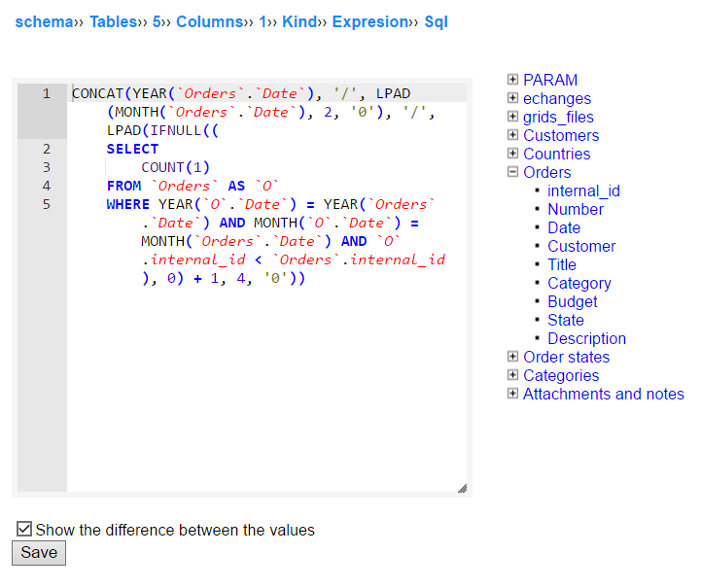Image resolution: width=701 pixels, height=588 pixels.
Task: Expand the Countries tree node
Action: pyautogui.click(x=512, y=154)
